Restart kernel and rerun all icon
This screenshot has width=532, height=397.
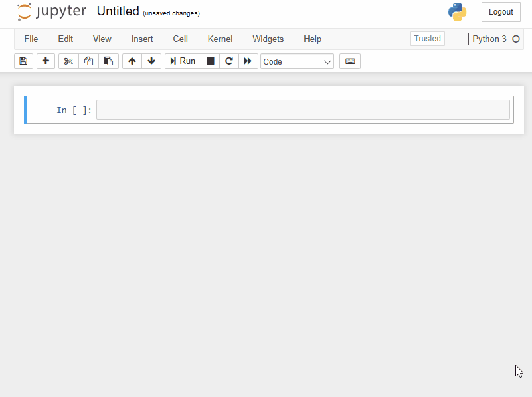point(248,61)
